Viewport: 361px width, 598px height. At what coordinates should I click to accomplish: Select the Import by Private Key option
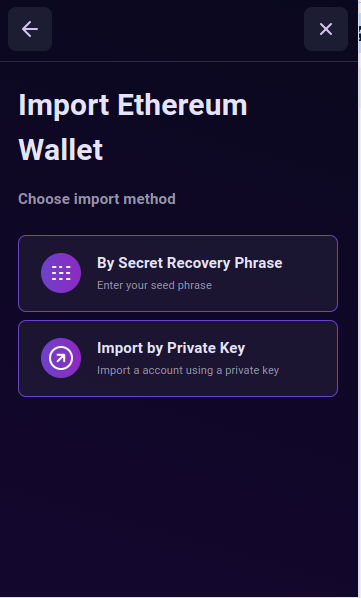tap(178, 358)
